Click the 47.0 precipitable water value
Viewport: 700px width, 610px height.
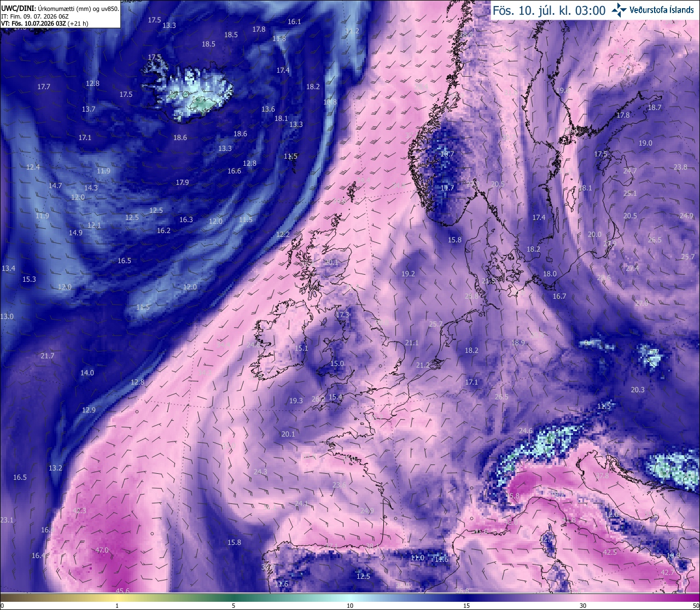(x=102, y=550)
